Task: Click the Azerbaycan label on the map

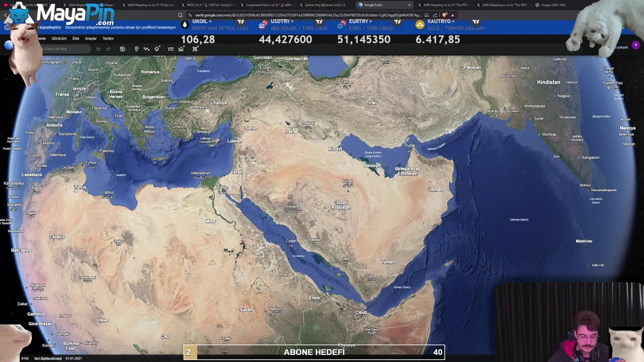Action: point(296,58)
